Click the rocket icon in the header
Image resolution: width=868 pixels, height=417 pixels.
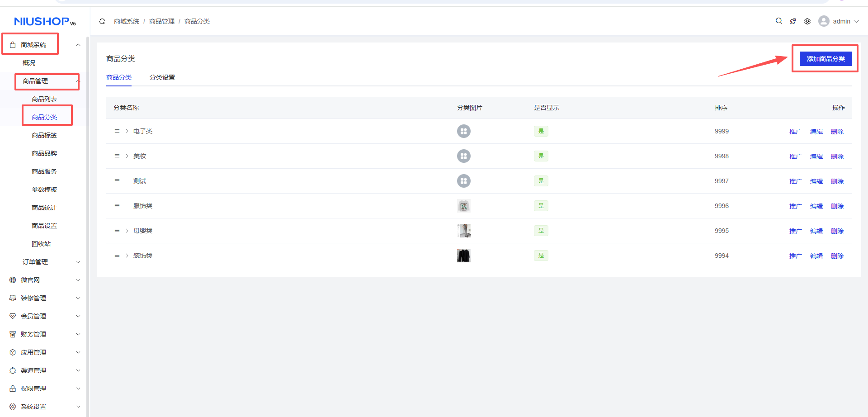tap(793, 21)
